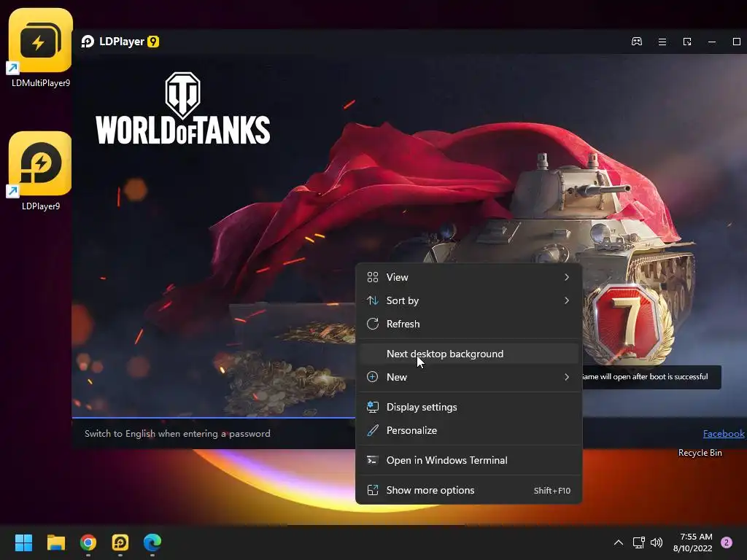Image resolution: width=747 pixels, height=560 pixels.
Task: Choose Open in Windows Terminal
Action: 469,461
